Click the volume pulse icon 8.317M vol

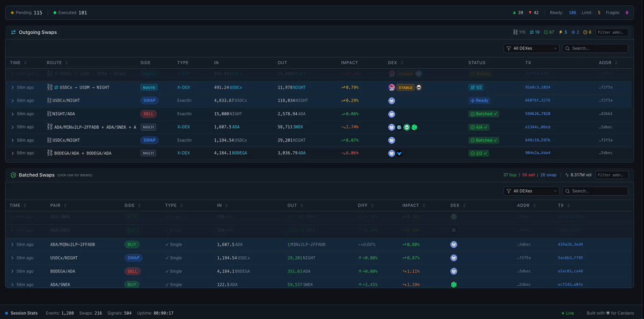click(568, 175)
